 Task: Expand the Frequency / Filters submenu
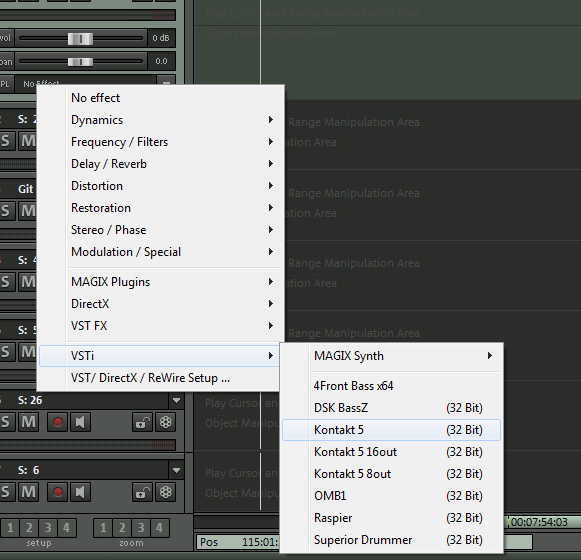[x=162, y=142]
